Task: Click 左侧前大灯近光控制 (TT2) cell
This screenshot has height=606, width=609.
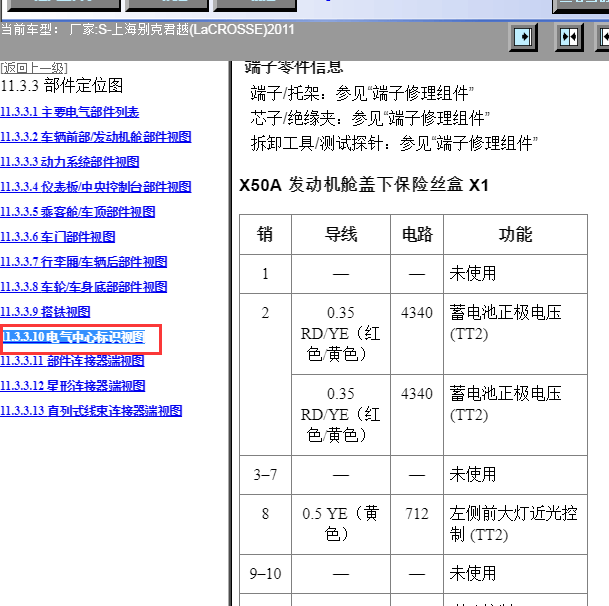Action: [x=515, y=524]
